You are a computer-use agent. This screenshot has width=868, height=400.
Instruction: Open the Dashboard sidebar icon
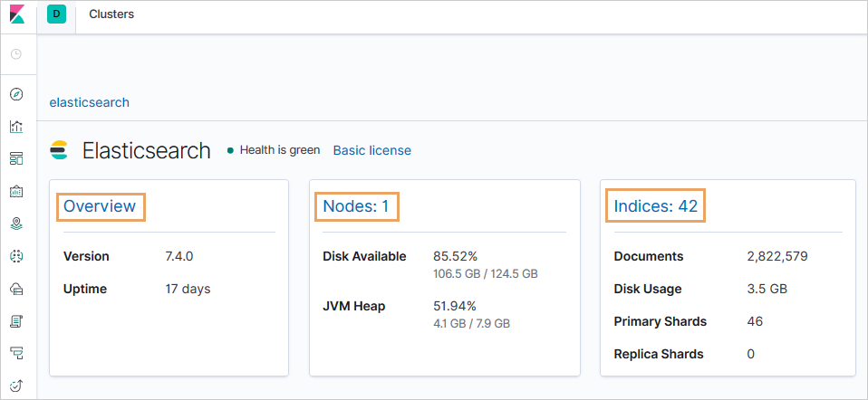coord(16,159)
